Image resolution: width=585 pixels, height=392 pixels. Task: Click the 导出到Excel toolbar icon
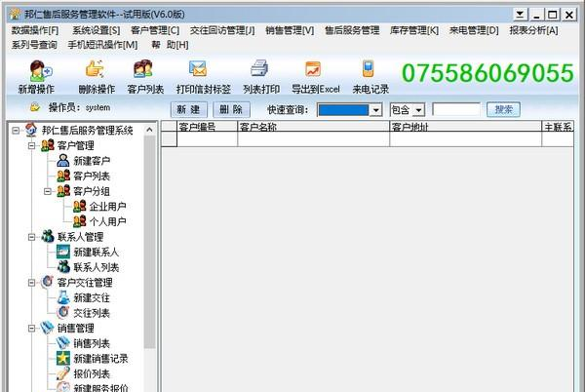[313, 69]
